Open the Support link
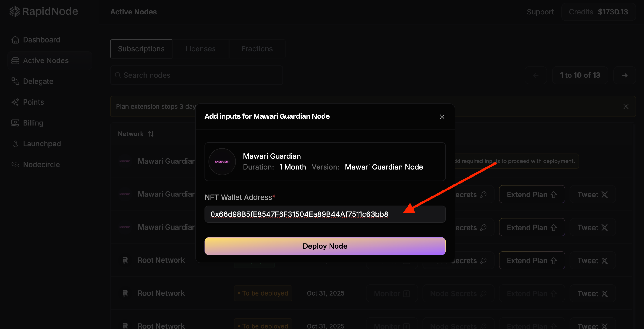The image size is (644, 329). tap(540, 12)
